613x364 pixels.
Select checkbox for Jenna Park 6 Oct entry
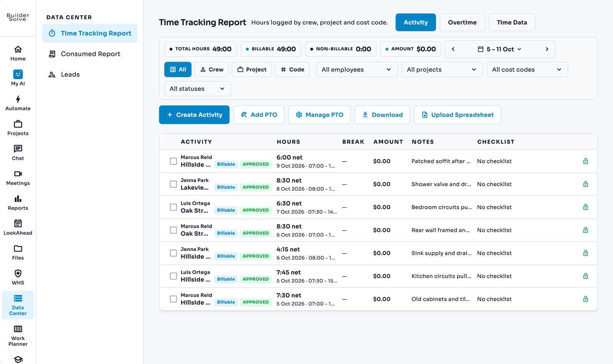click(x=174, y=253)
